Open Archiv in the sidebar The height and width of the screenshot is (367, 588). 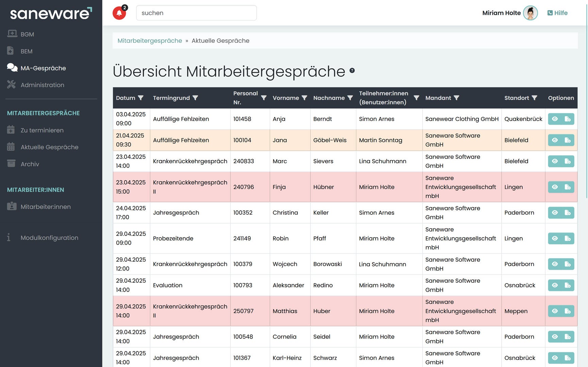(30, 164)
